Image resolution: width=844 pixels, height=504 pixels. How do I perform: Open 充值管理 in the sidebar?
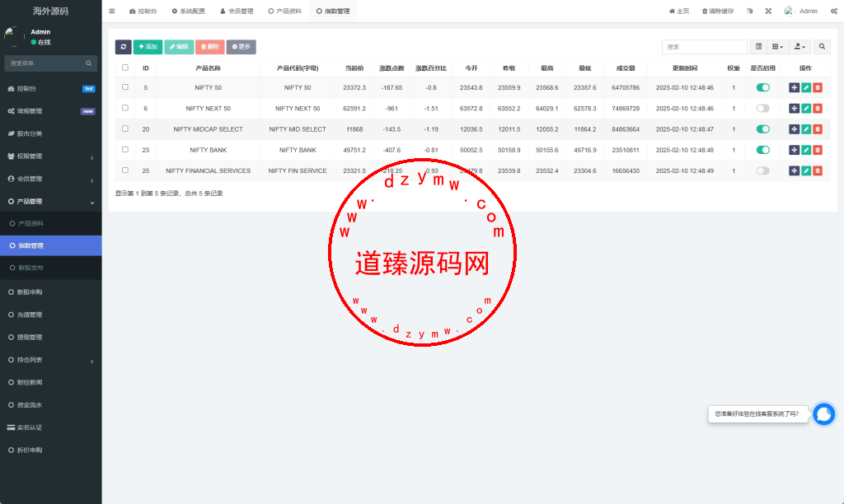coord(50,315)
